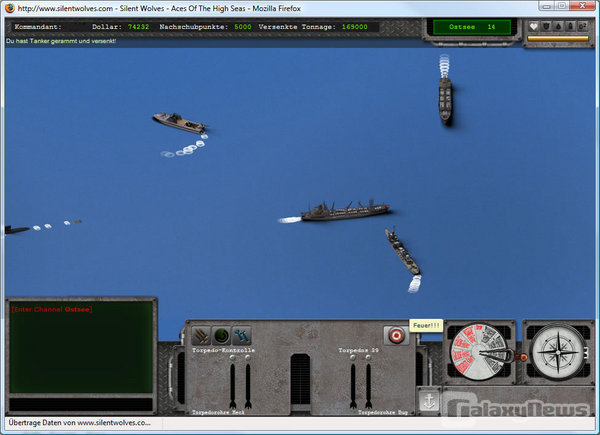Target the large tanker in center
600x435 pixels.
click(345, 211)
